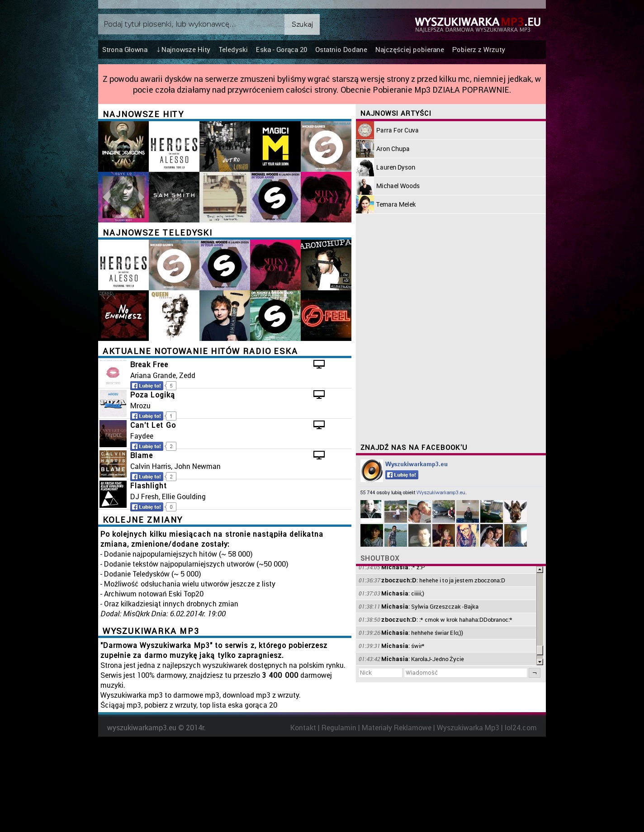Like Flashlight with the Lubię to button
Viewport: 644px width, 832px height.
(x=147, y=507)
